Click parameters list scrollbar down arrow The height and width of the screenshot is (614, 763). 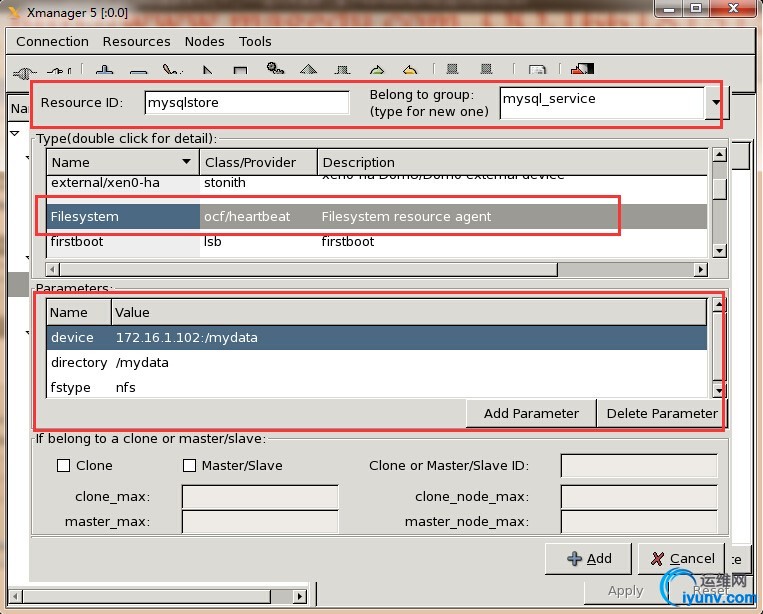pyautogui.click(x=719, y=390)
